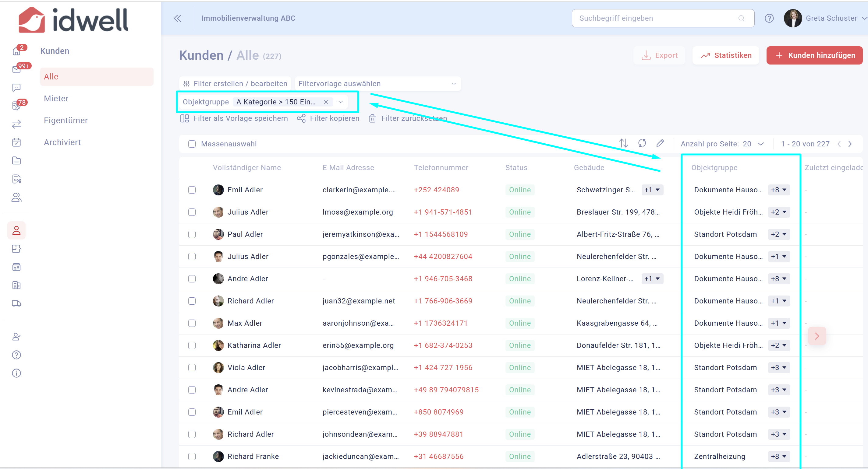Click Filter erstellen / bearbeiten
This screenshot has height=469, width=868.
click(235, 83)
